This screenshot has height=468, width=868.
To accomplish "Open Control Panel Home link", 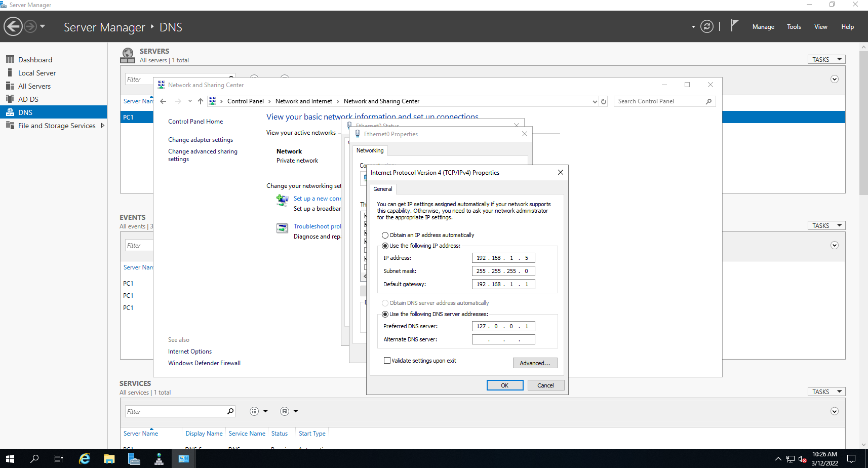I will point(195,122).
